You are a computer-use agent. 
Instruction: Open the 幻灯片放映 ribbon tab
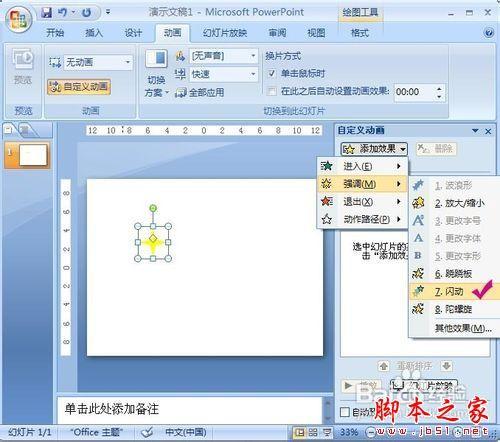tap(224, 33)
